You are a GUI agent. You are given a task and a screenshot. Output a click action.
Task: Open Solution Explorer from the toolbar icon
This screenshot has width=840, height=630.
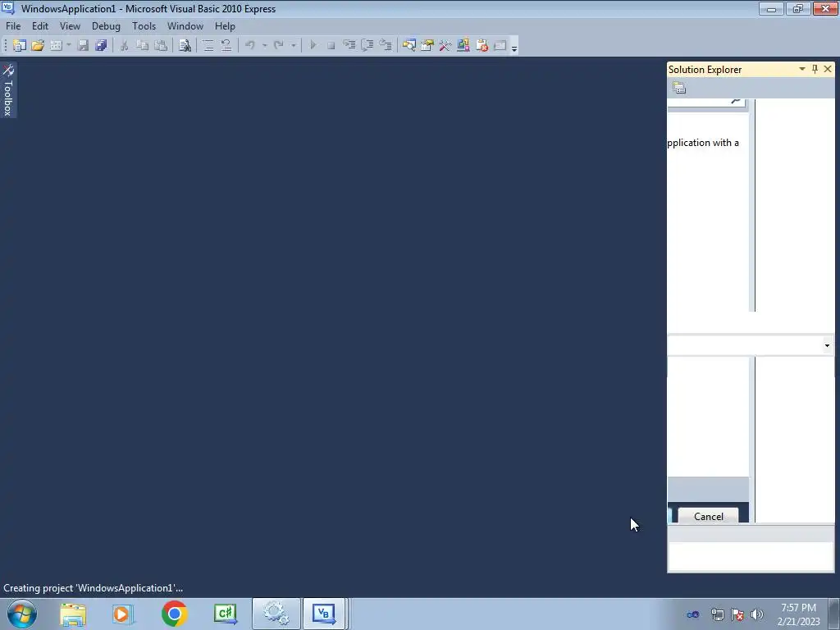(x=409, y=46)
